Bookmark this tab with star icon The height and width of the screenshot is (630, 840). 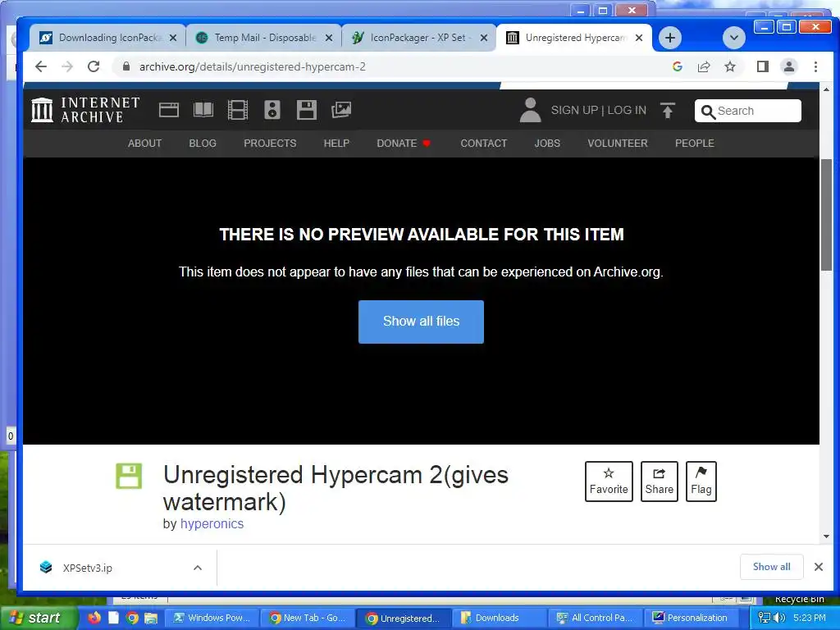coord(729,66)
